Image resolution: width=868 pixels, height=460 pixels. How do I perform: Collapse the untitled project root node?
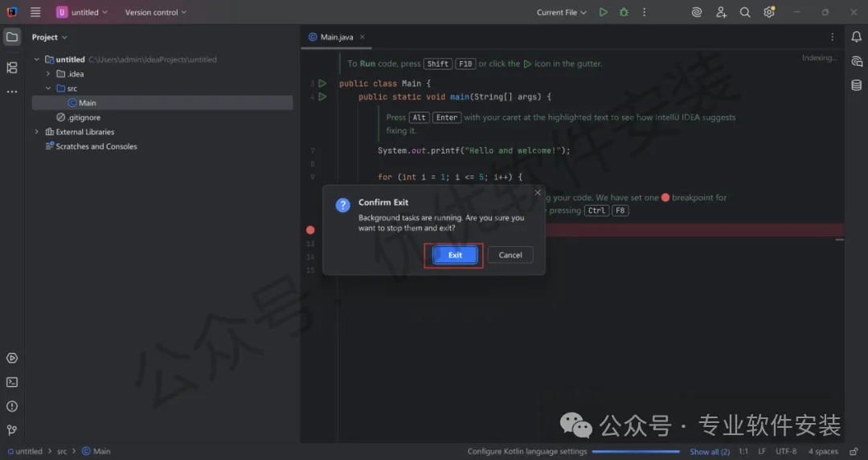(36, 60)
